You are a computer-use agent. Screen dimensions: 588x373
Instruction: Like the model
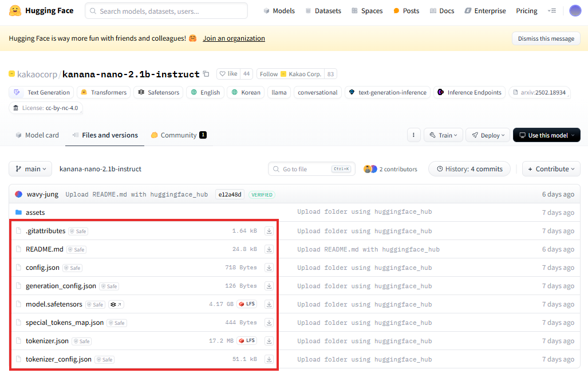228,74
